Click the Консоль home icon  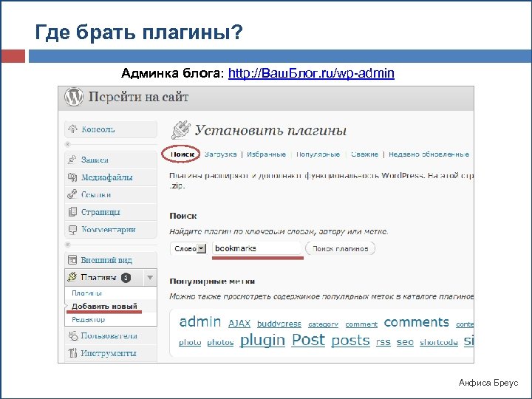(72, 129)
